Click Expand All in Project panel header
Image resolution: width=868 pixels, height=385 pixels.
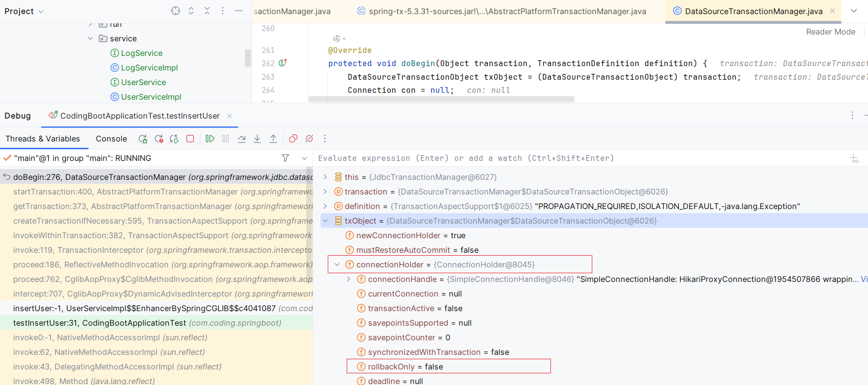(x=191, y=11)
